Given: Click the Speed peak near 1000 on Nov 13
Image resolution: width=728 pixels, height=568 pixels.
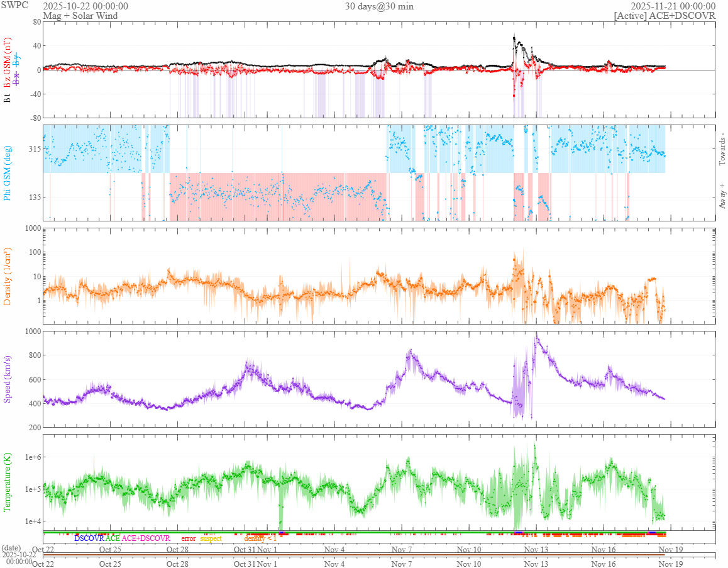Looking at the screenshot, I should pos(537,337).
